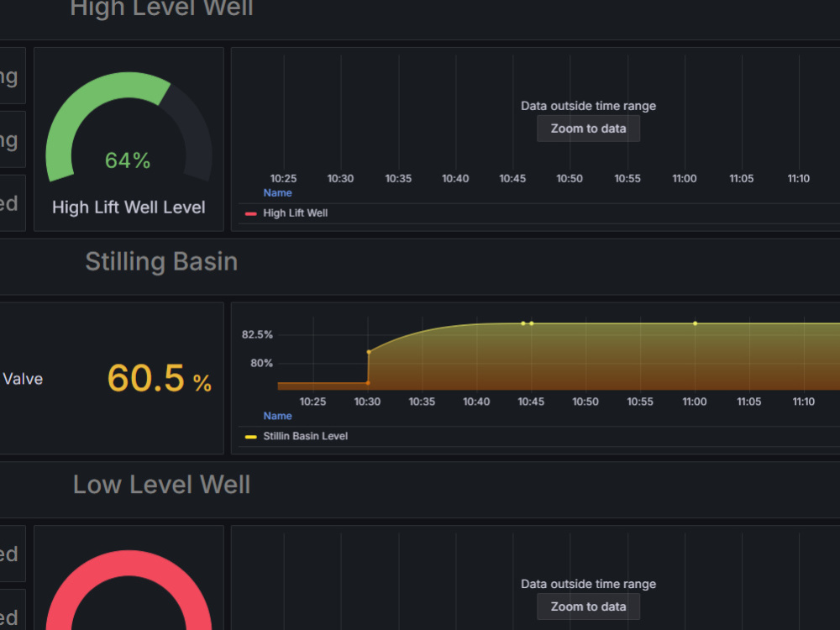The height and width of the screenshot is (630, 840).
Task: Click Zoom to data in Low Level Well chart
Action: pyautogui.click(x=588, y=606)
